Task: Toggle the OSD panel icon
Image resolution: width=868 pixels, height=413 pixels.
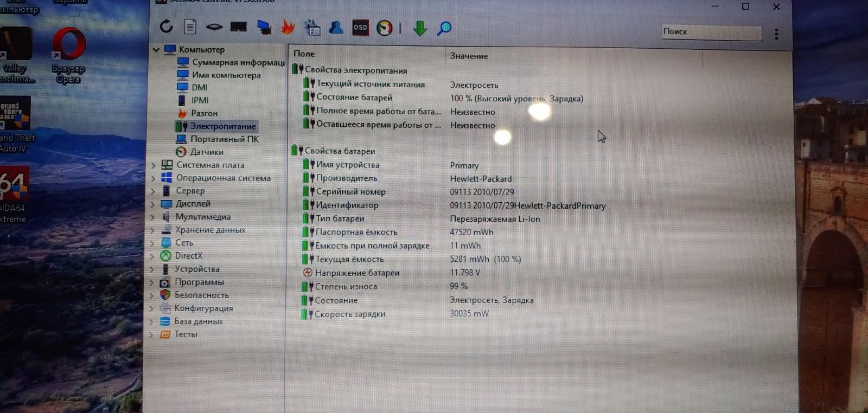Action: 360,28
